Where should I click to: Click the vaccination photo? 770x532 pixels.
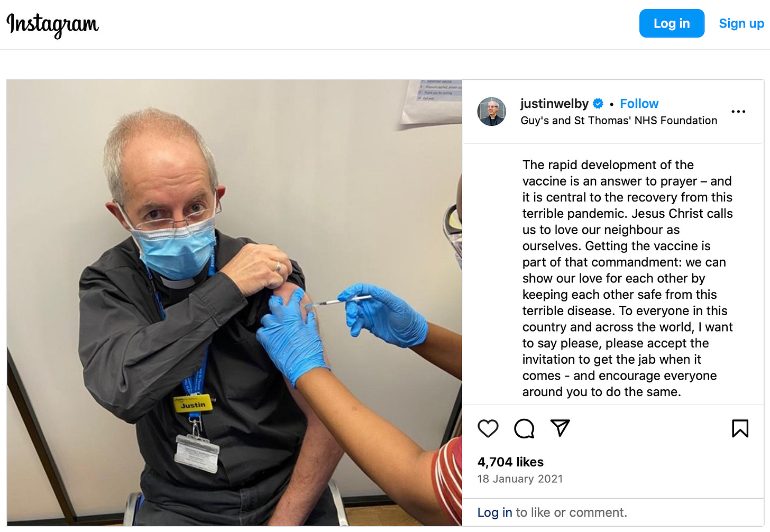click(x=234, y=302)
